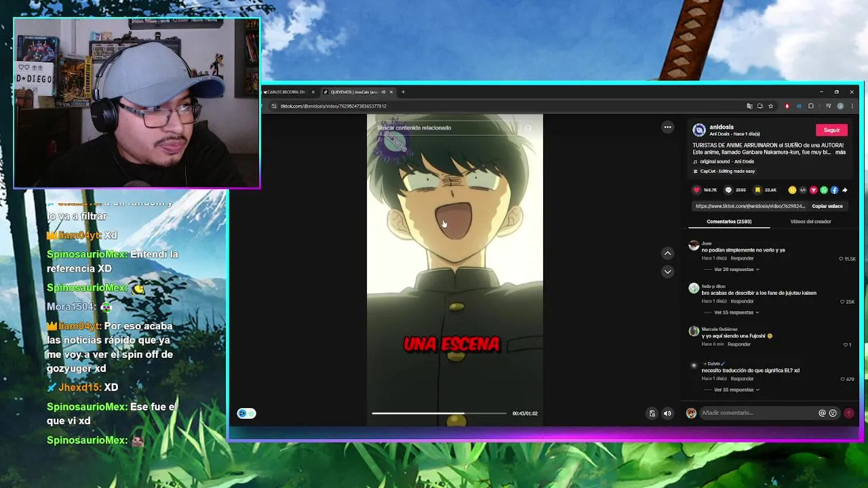868x488 pixels.
Task: Click the search magnifier over the video
Action: [528, 127]
